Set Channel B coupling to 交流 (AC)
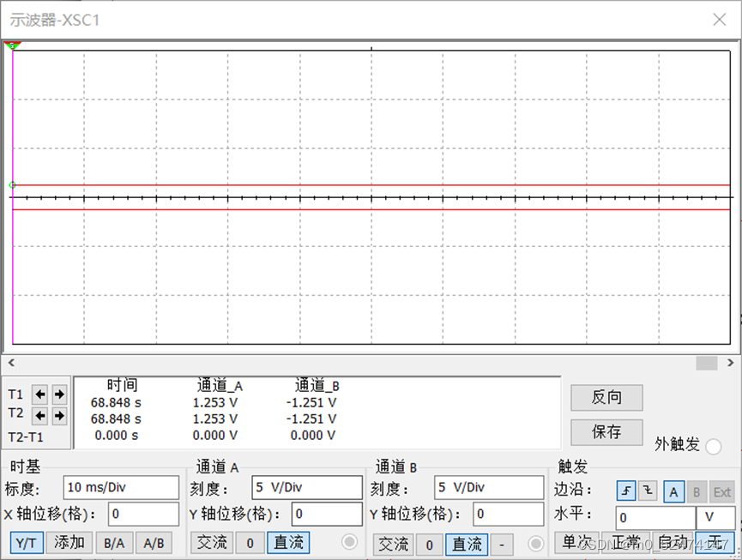The width and height of the screenshot is (742, 560). point(393,545)
